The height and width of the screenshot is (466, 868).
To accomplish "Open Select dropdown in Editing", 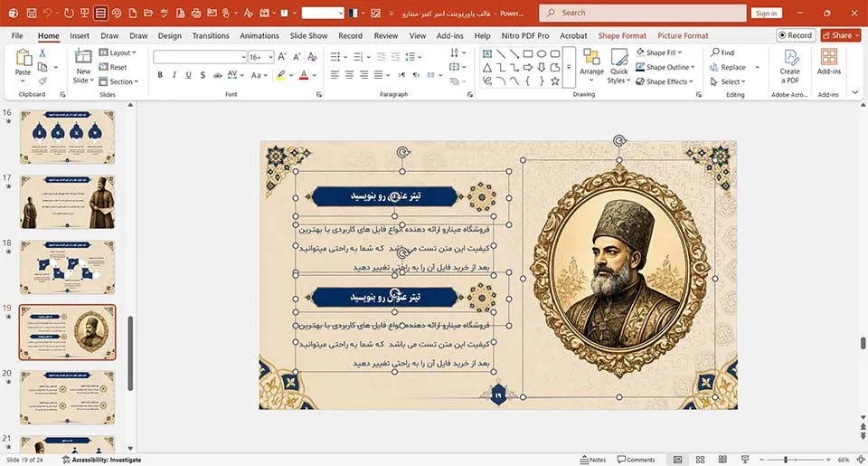I will pos(728,81).
